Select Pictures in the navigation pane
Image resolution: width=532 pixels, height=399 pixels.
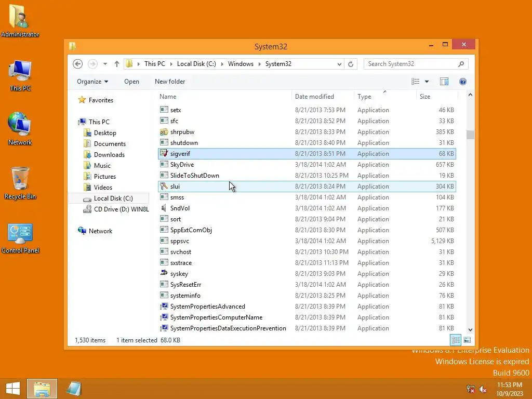105,177
